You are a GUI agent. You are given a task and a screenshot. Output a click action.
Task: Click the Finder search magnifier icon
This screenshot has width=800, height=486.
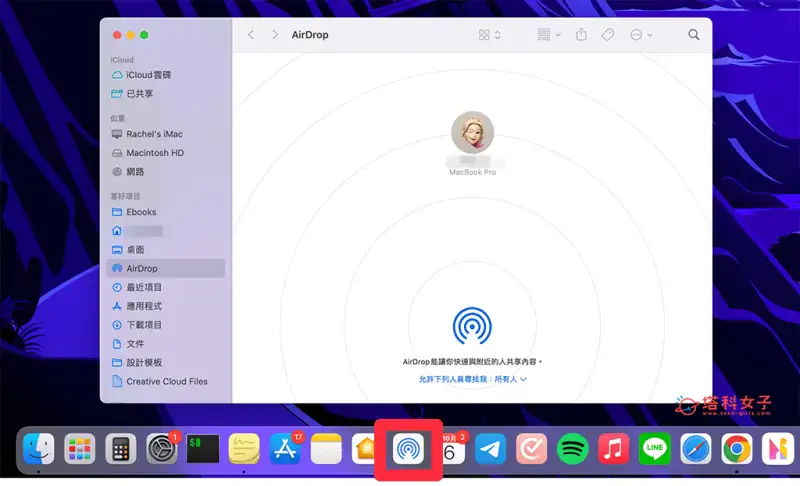[x=693, y=35]
